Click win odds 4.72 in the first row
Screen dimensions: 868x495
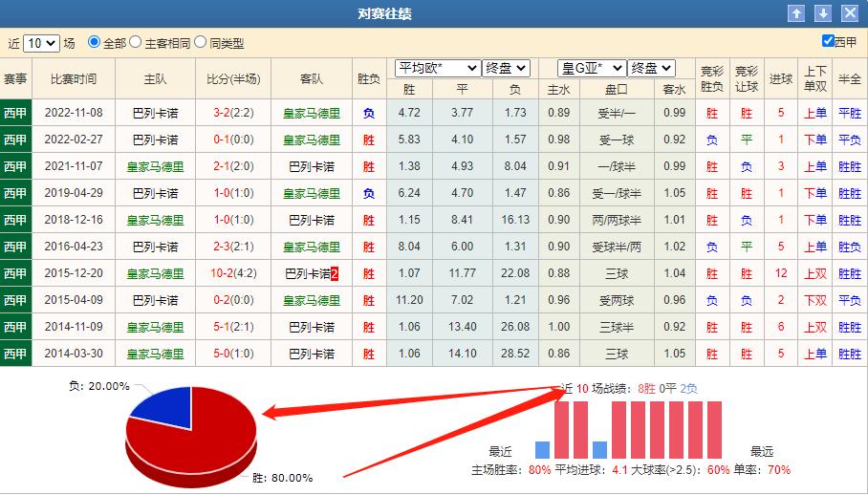pos(409,112)
